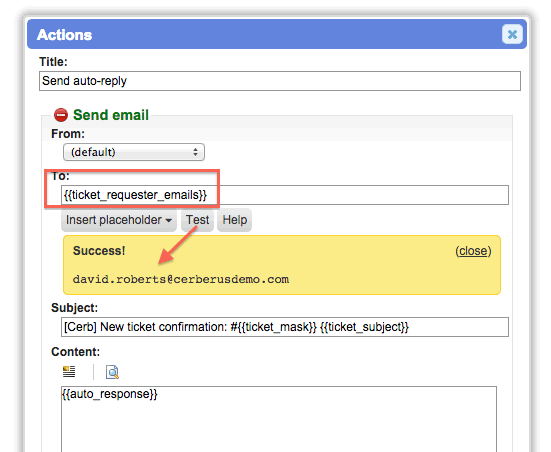Image resolution: width=551 pixels, height=452 pixels.
Task: Click the Send email green heading
Action: pyautogui.click(x=111, y=115)
